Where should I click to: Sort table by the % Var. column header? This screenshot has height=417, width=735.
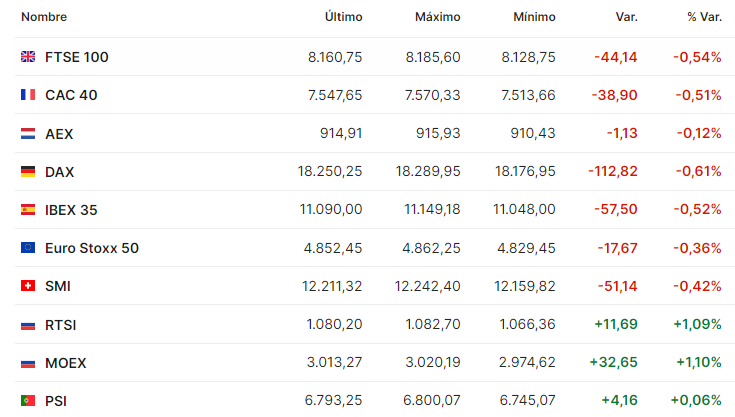[704, 17]
